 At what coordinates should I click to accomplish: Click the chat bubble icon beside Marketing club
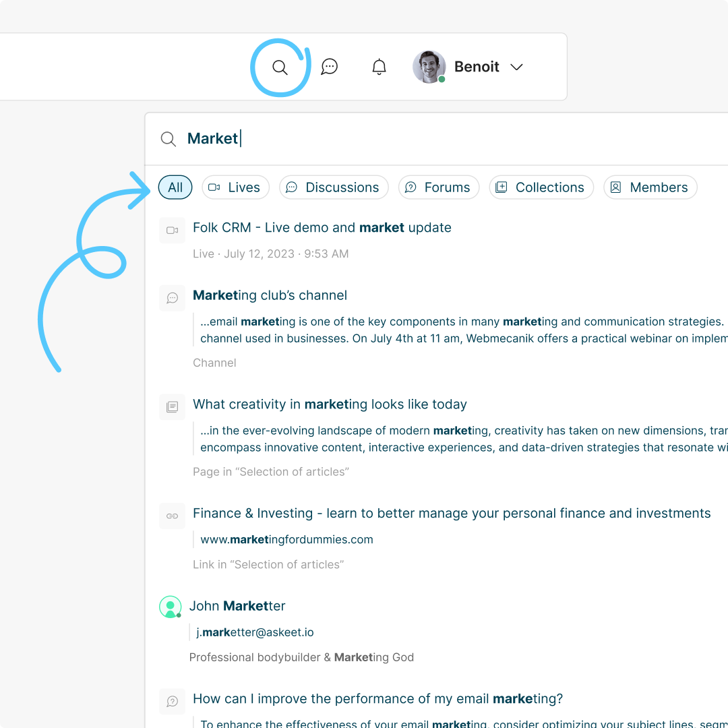pyautogui.click(x=172, y=298)
